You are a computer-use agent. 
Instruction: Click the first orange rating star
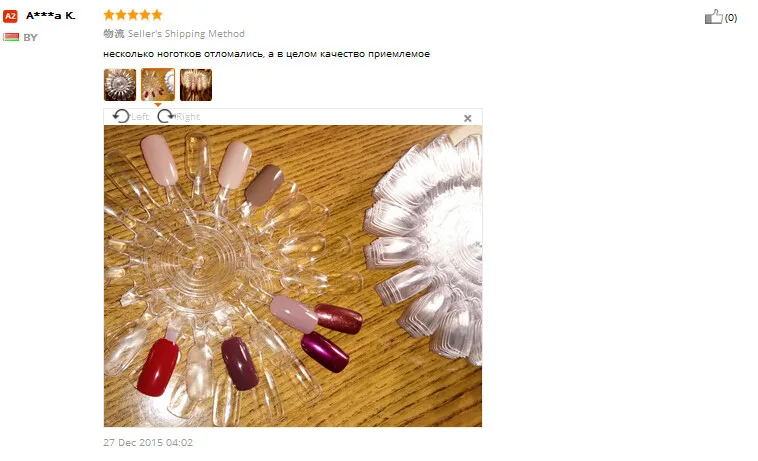pos(109,15)
